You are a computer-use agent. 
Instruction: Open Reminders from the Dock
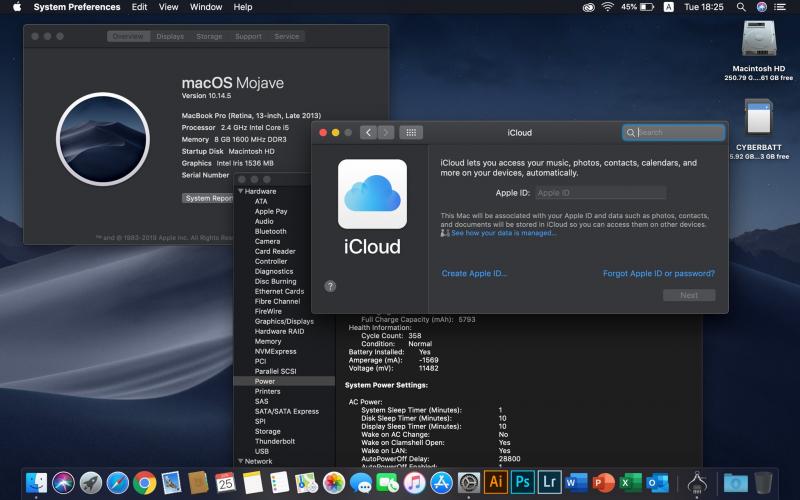click(280, 482)
